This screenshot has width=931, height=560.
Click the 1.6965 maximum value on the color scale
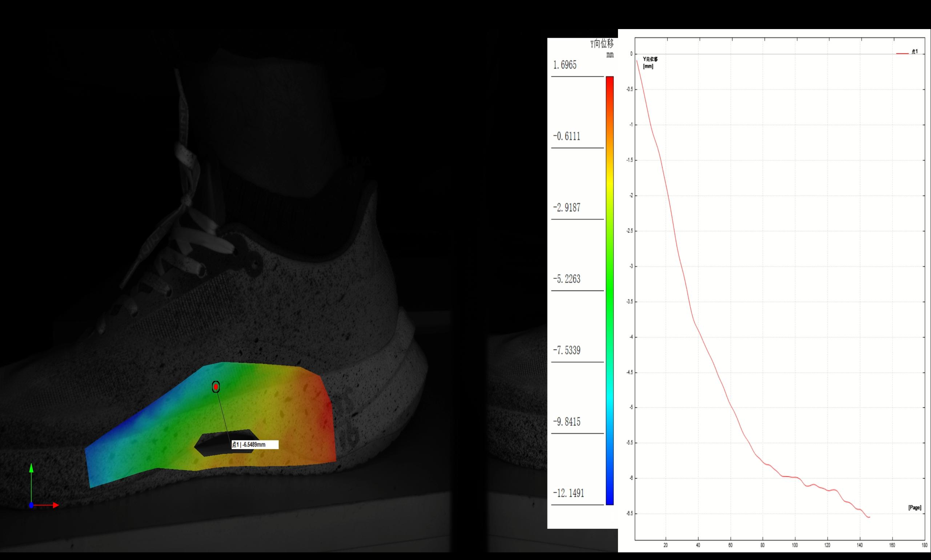click(x=565, y=65)
